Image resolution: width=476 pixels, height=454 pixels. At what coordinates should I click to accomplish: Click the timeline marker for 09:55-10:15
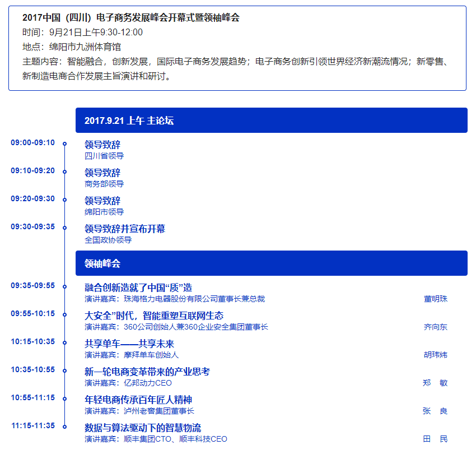[64, 314]
